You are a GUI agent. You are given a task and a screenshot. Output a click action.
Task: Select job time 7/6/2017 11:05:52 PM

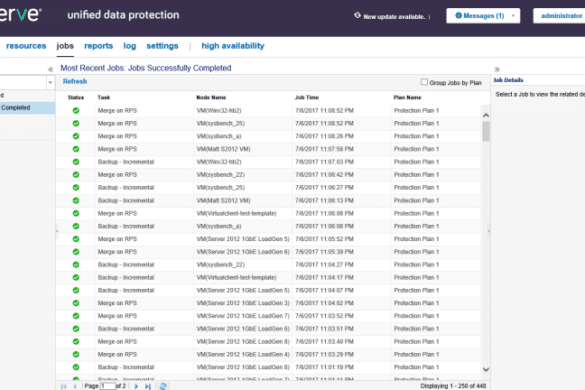click(x=324, y=239)
